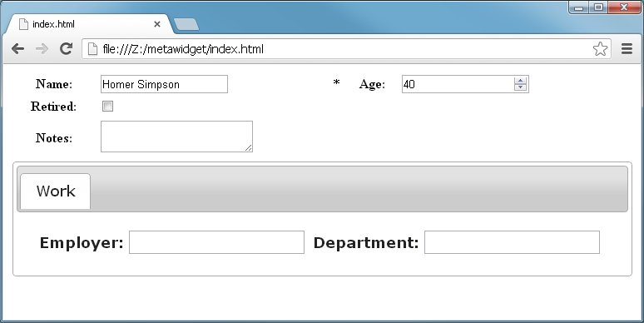Click the Department text field

512,242
